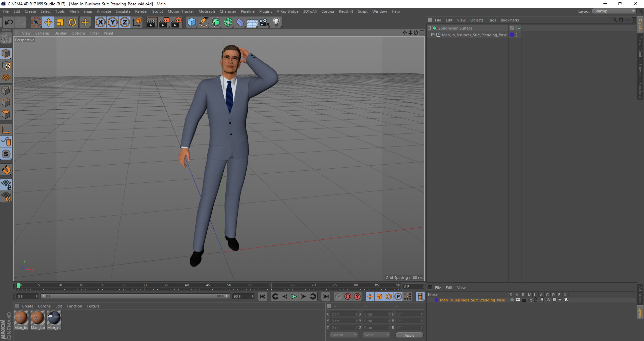Switch to Model mode
Viewport: 644px width, 341px height.
point(6,53)
